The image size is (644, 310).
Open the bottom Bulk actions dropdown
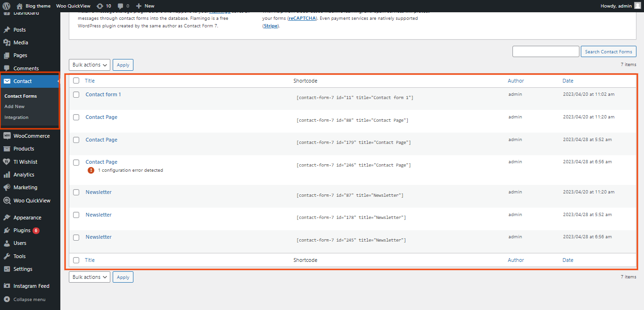(90, 277)
